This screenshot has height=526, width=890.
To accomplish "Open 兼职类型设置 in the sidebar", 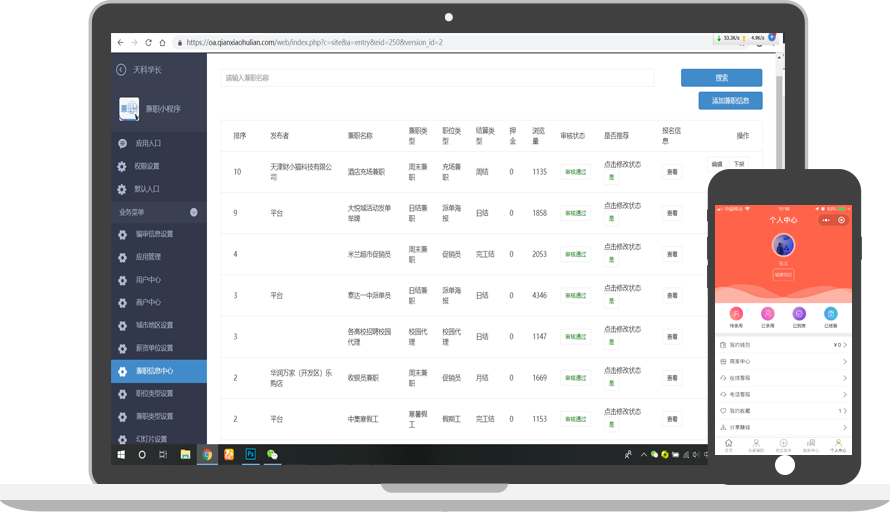I will (154, 416).
